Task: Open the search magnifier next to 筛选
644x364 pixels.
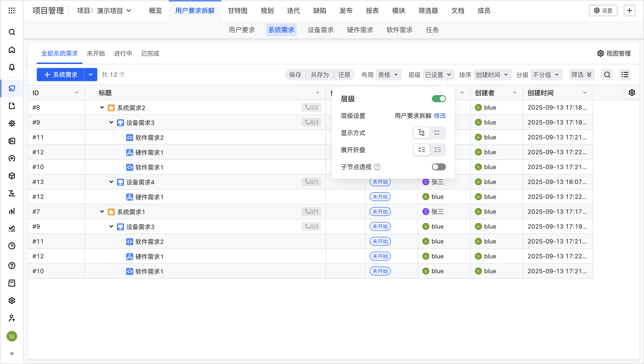Action: [607, 74]
